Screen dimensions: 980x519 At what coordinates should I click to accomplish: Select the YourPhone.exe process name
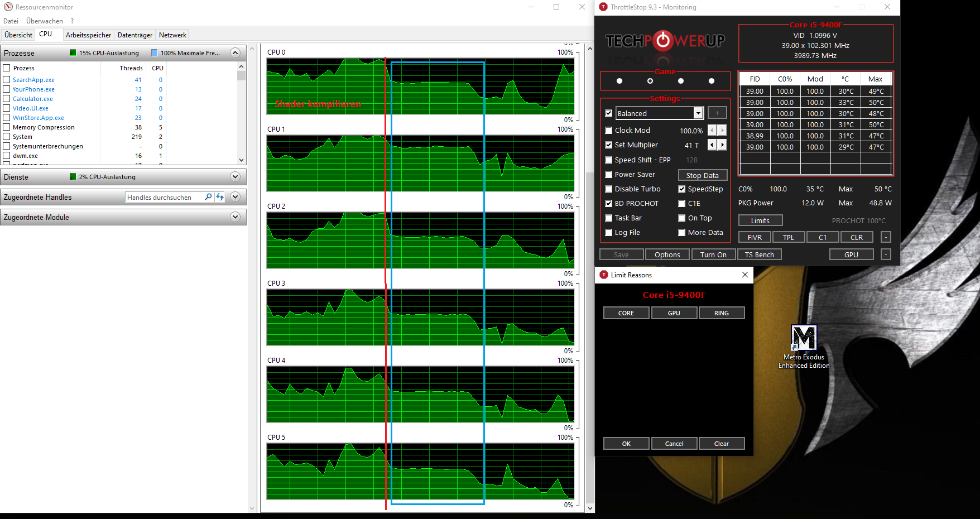tap(33, 89)
